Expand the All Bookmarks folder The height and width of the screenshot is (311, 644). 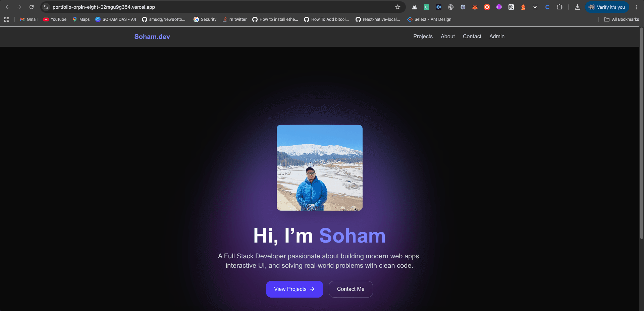pos(622,19)
